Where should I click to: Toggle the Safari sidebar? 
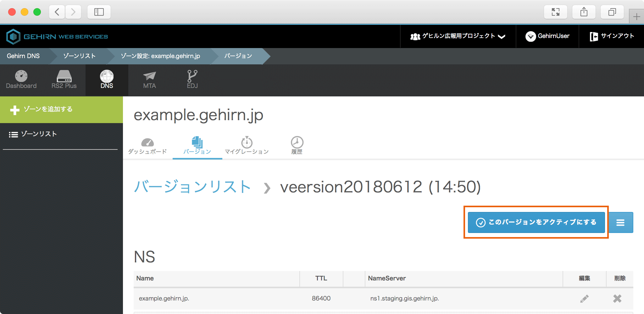pyautogui.click(x=99, y=12)
